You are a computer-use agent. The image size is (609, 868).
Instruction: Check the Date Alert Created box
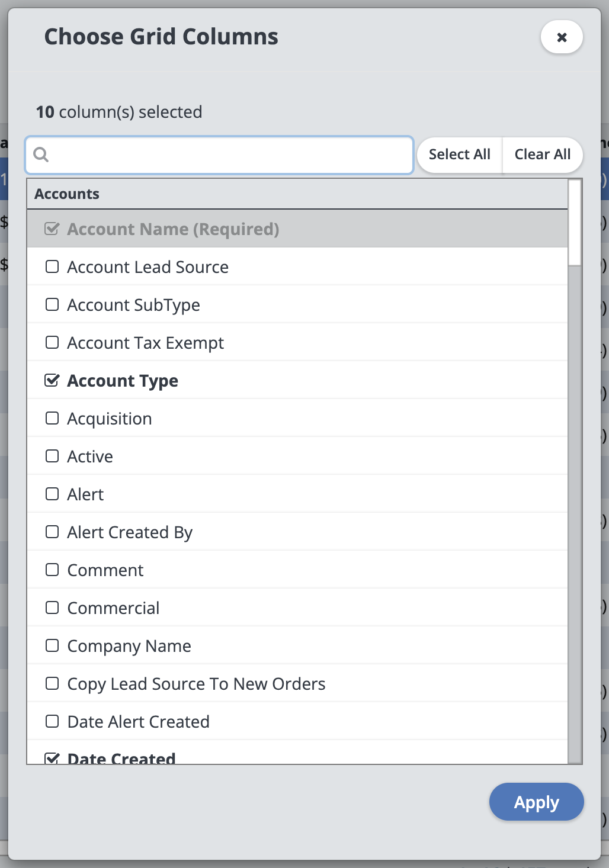52,722
